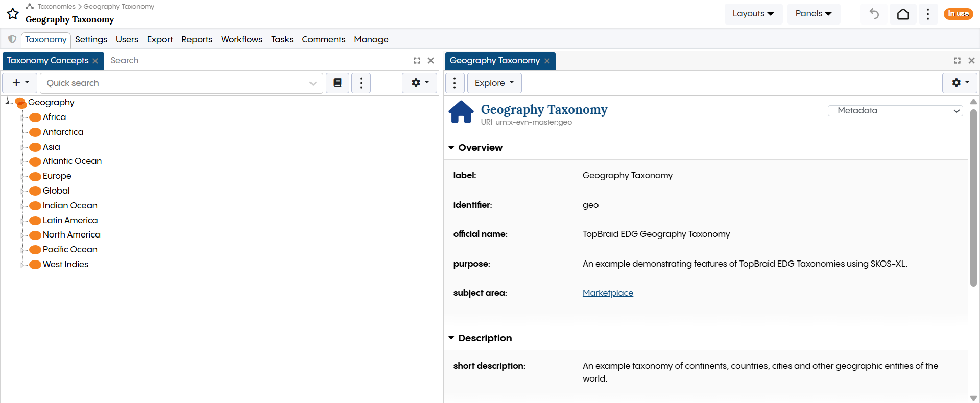Switch to the Users tab
Screen dimensions: 980x403
[x=127, y=39]
